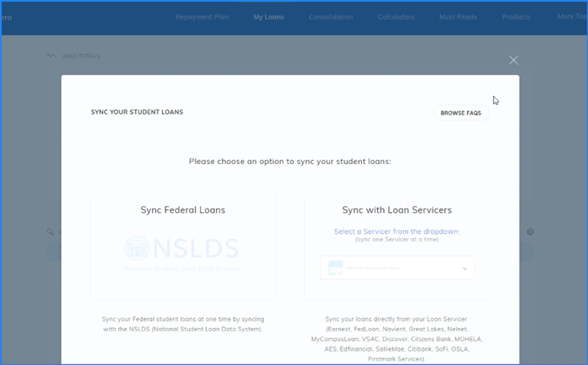Image resolution: width=588 pixels, height=365 pixels.
Task: Close the sync modal with the X
Action: (513, 60)
